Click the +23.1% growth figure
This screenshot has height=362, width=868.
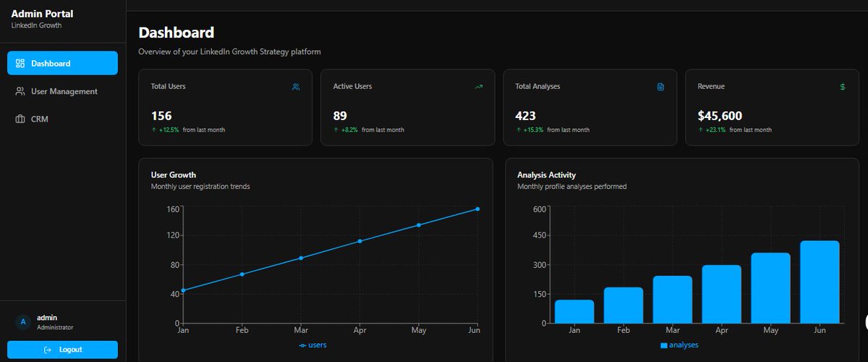click(716, 130)
